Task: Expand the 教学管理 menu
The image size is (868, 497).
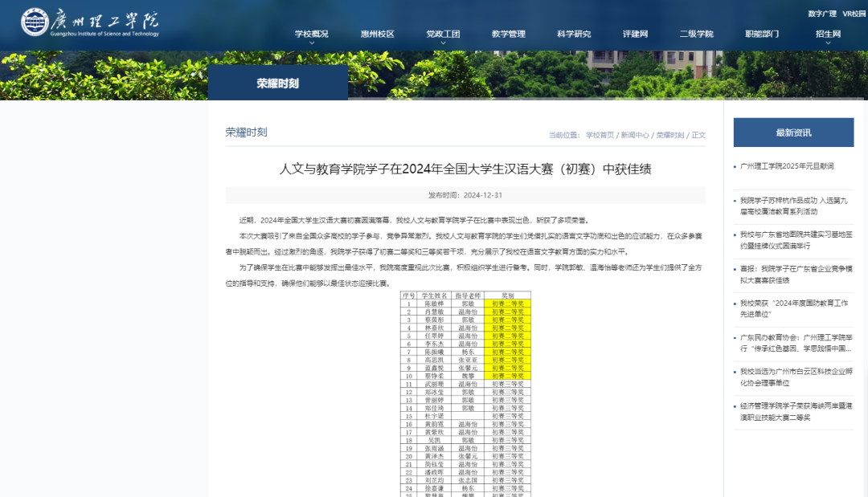Action: 508,34
